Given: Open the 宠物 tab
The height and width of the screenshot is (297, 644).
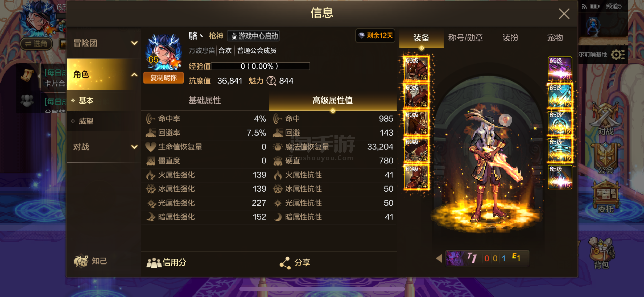Looking at the screenshot, I should point(555,38).
